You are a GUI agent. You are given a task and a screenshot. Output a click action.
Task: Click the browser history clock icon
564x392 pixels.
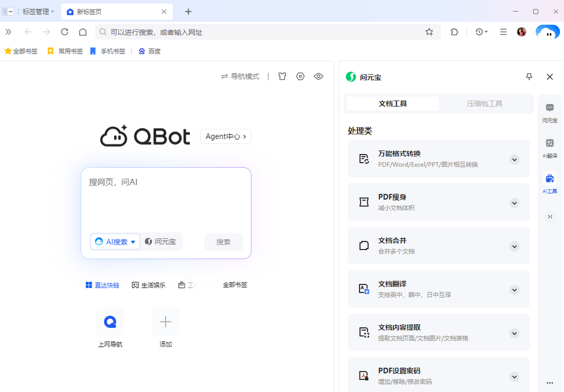480,31
